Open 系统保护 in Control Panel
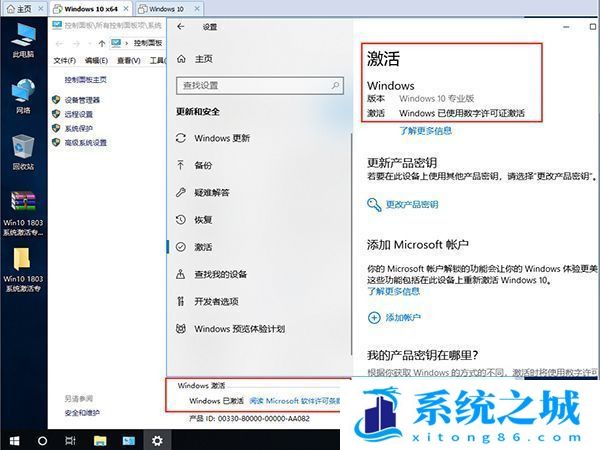Viewport: 600px width, 450px height. pyautogui.click(x=78, y=128)
